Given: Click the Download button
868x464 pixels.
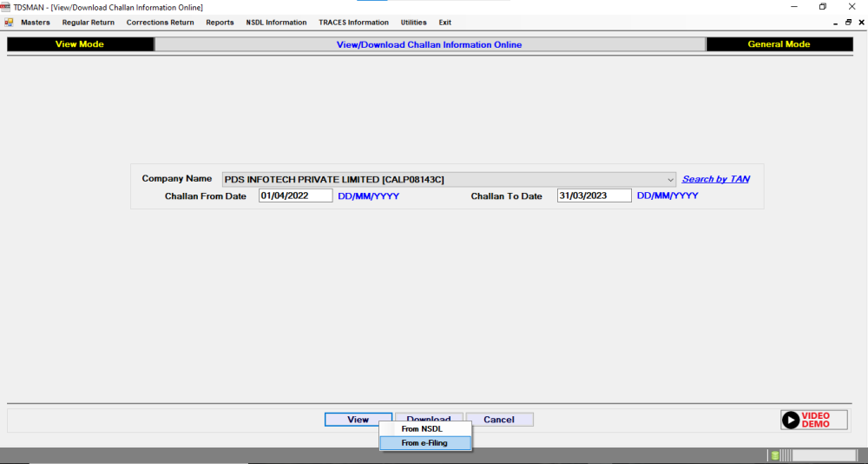Looking at the screenshot, I should (429, 417).
